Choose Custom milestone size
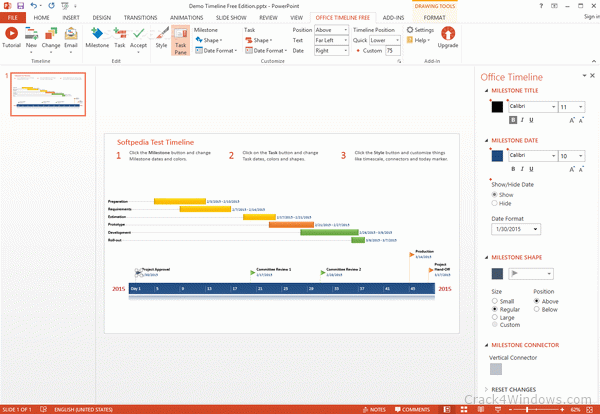600x414 pixels. click(x=495, y=325)
